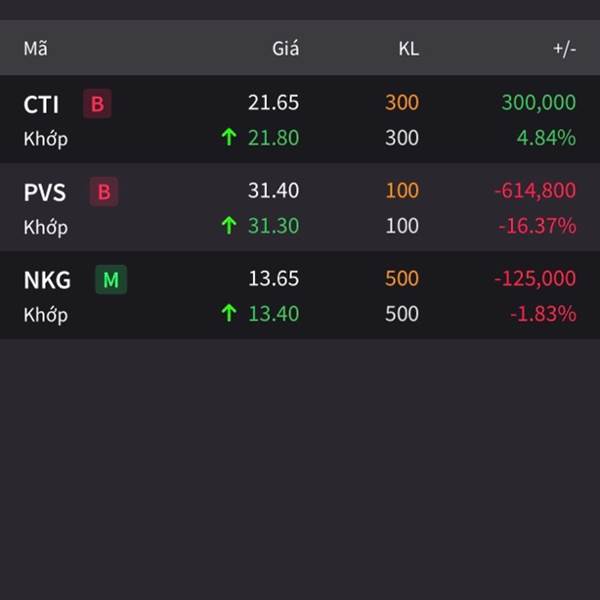This screenshot has width=600, height=600.
Task: Select NKG matched price 13.40
Action: (x=273, y=314)
